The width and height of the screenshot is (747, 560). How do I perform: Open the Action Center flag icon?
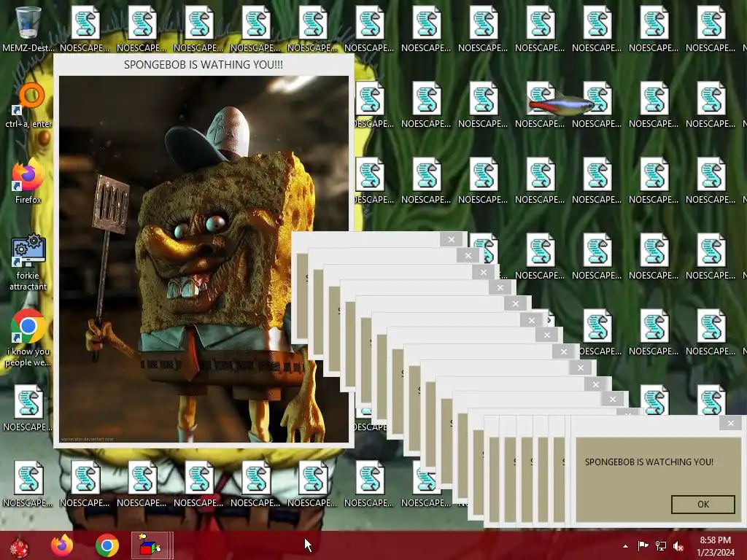(643, 545)
